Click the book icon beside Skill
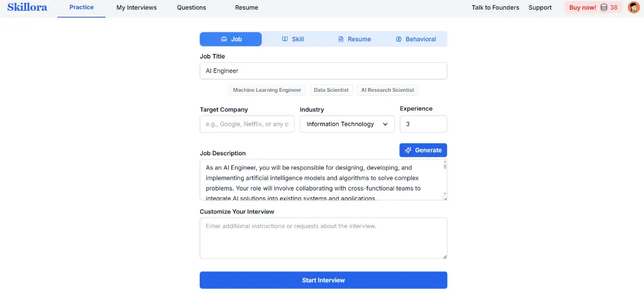The image size is (644, 300). pyautogui.click(x=285, y=39)
